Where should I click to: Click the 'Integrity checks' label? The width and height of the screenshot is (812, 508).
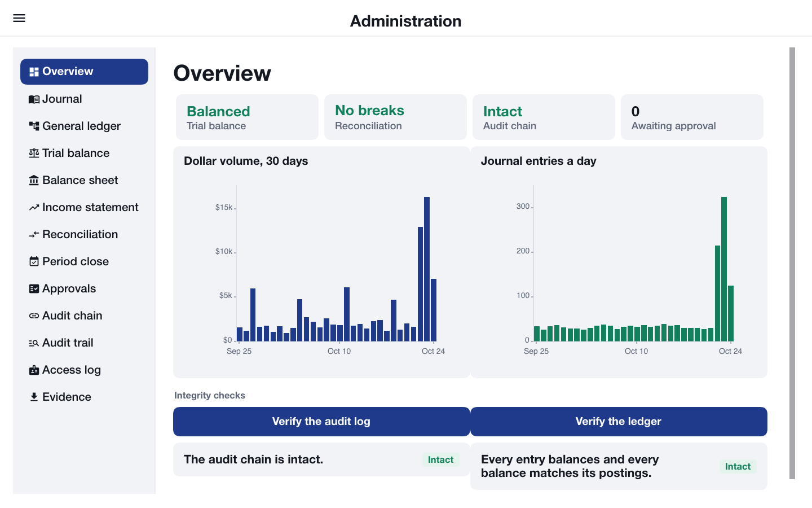pos(210,395)
